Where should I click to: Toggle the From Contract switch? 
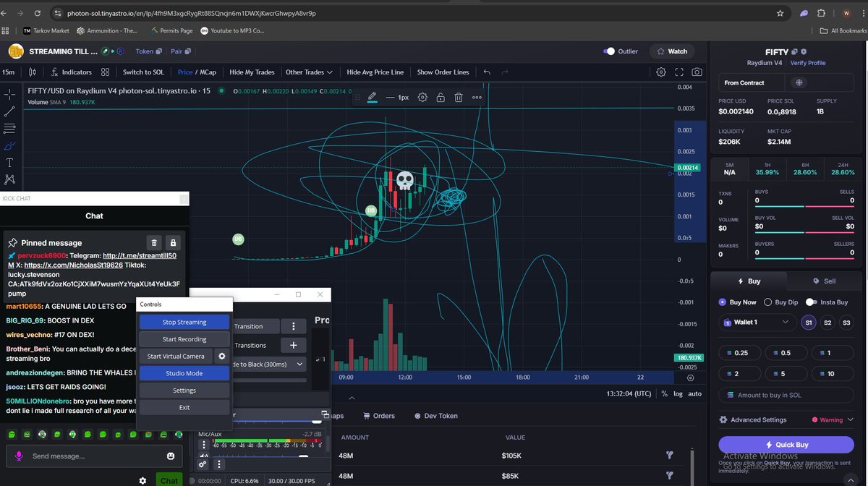coord(799,83)
